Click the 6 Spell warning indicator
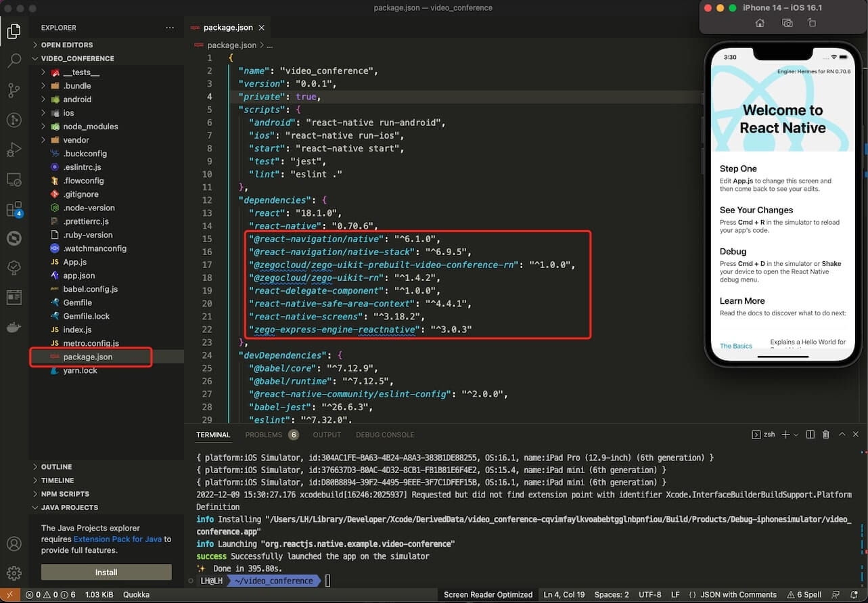 [x=804, y=595]
